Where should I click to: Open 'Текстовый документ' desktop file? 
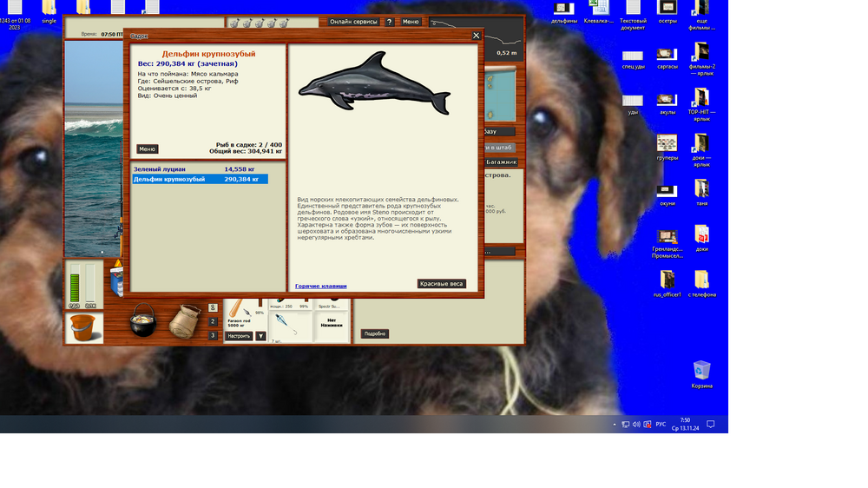[x=633, y=16]
